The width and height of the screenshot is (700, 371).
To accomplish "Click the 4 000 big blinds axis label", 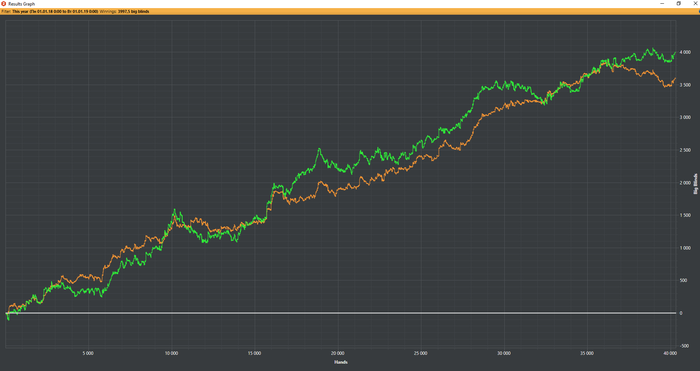I will click(x=685, y=52).
